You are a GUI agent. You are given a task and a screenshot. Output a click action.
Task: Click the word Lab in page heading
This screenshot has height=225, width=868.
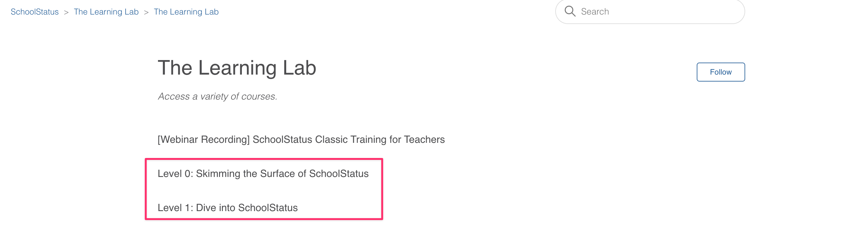[299, 68]
